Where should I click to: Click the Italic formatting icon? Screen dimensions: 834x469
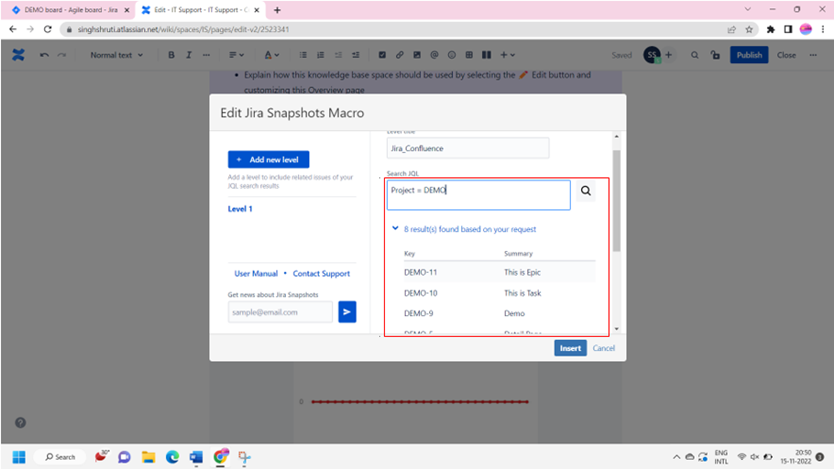(188, 55)
